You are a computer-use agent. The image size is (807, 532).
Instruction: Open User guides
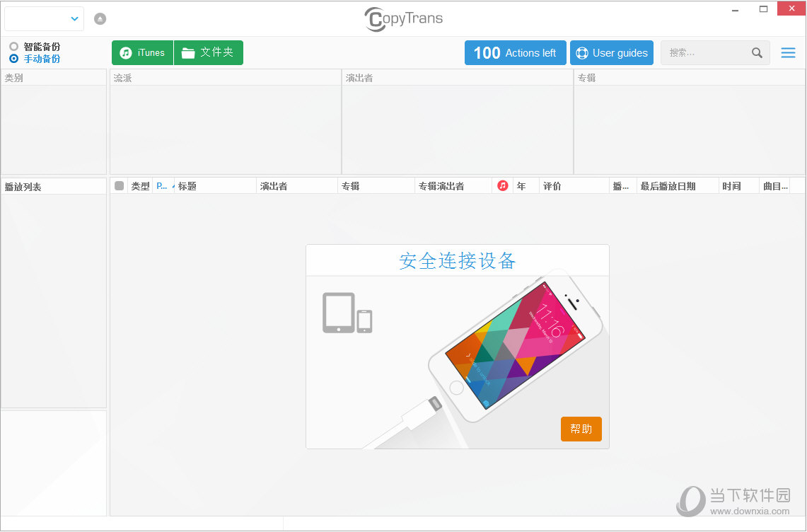[x=611, y=52]
